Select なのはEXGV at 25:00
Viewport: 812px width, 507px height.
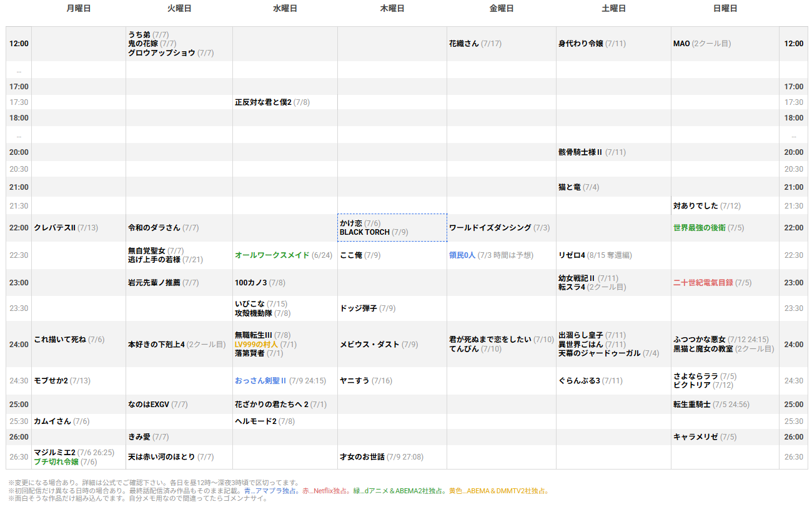click(149, 405)
